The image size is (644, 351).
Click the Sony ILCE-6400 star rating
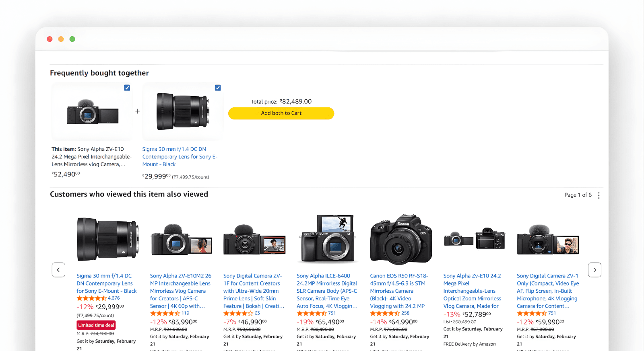click(x=312, y=313)
